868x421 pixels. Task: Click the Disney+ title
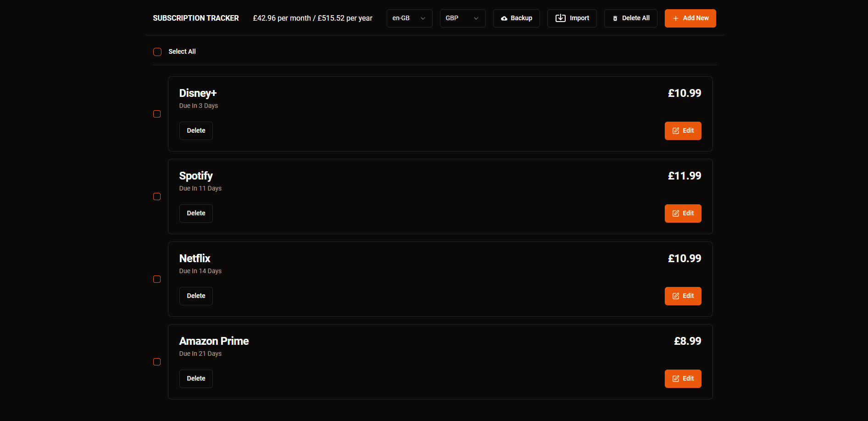[x=198, y=93]
